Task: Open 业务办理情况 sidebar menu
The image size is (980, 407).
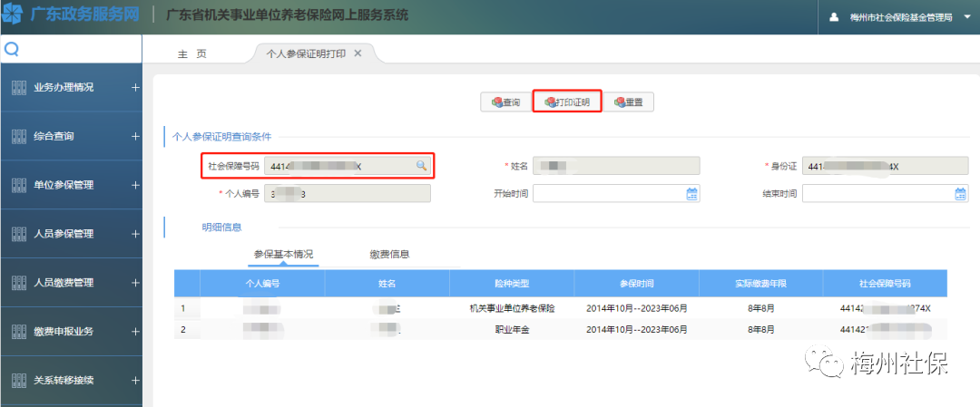Action: (x=71, y=87)
